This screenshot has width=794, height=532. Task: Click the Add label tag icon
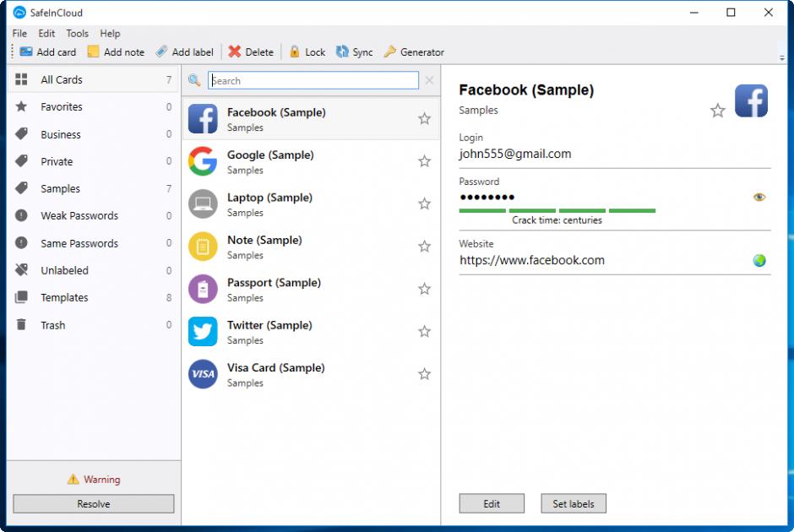coord(161,52)
